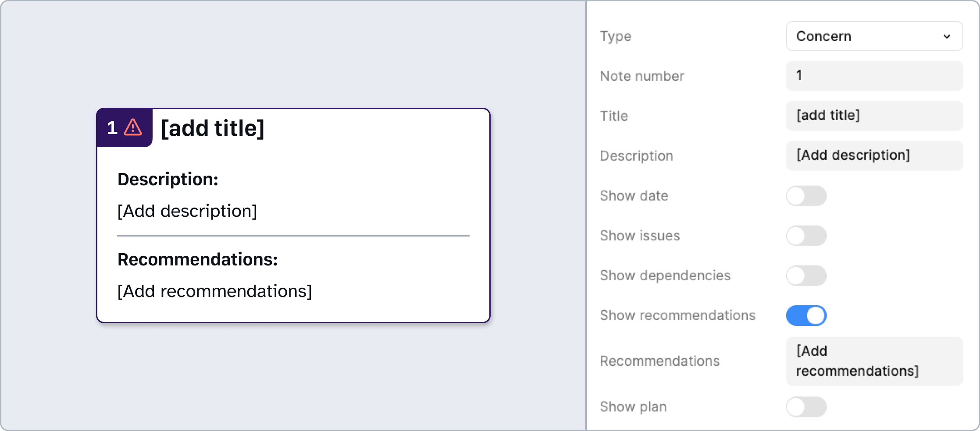The height and width of the screenshot is (431, 980).
Task: Click the chevron on the Concern selector
Action: click(x=947, y=37)
